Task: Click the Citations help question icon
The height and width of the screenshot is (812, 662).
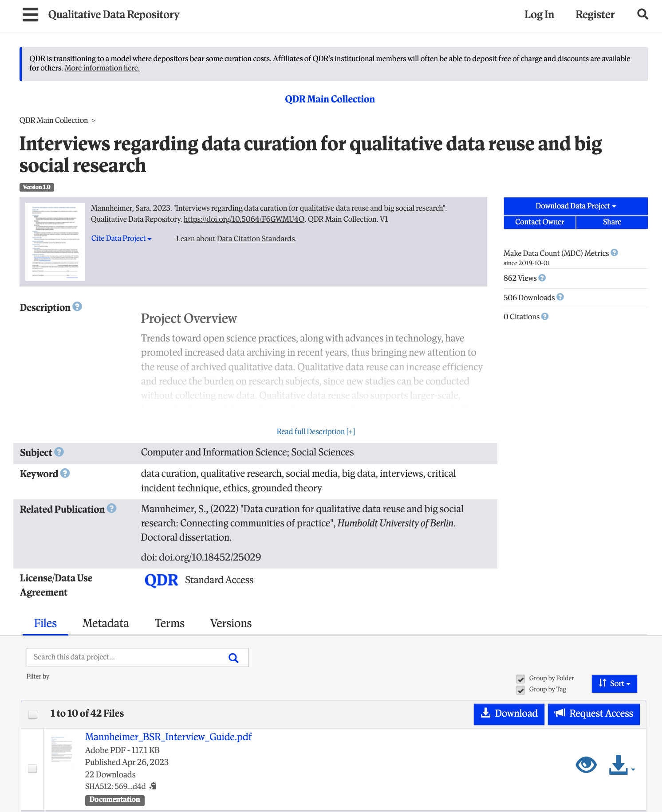Action: tap(545, 316)
